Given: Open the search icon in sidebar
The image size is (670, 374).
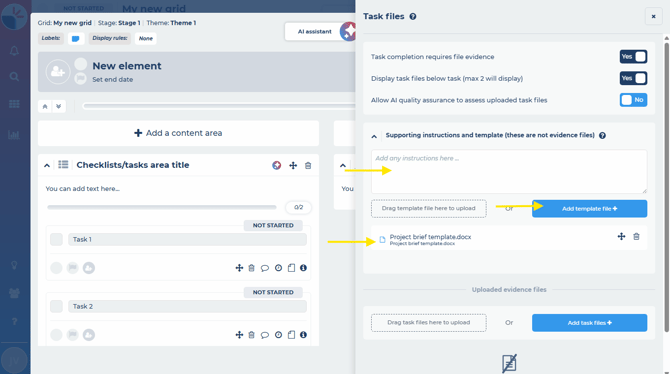Looking at the screenshot, I should click(14, 77).
